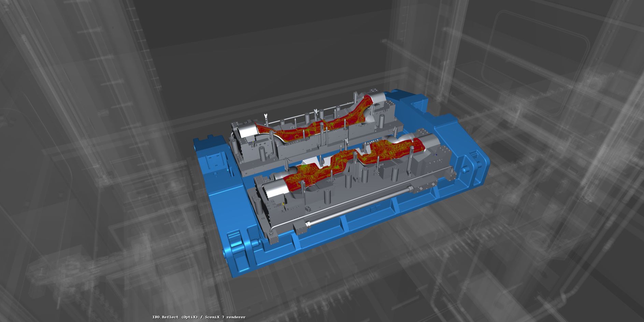Click the IDO.Reflect (OptiX) / SceniX 7 renderer text
Image resolution: width=644 pixels, height=322 pixels.
tap(199, 317)
